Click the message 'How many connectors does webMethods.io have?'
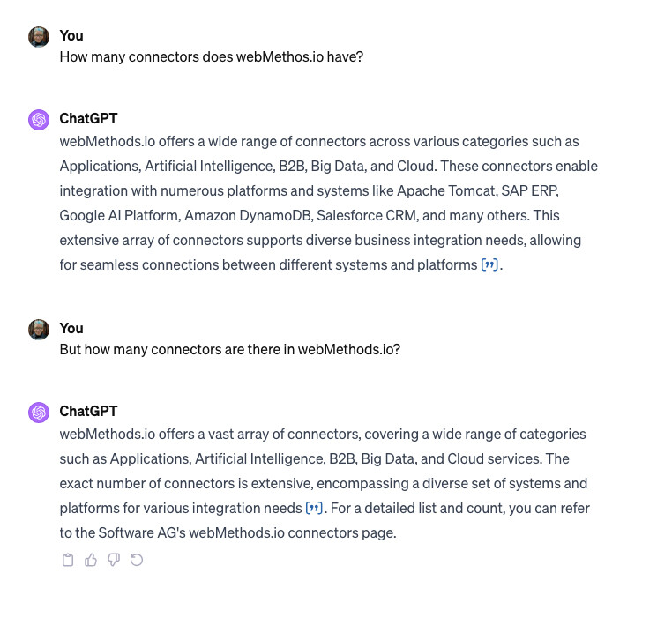672x640 pixels. click(211, 56)
